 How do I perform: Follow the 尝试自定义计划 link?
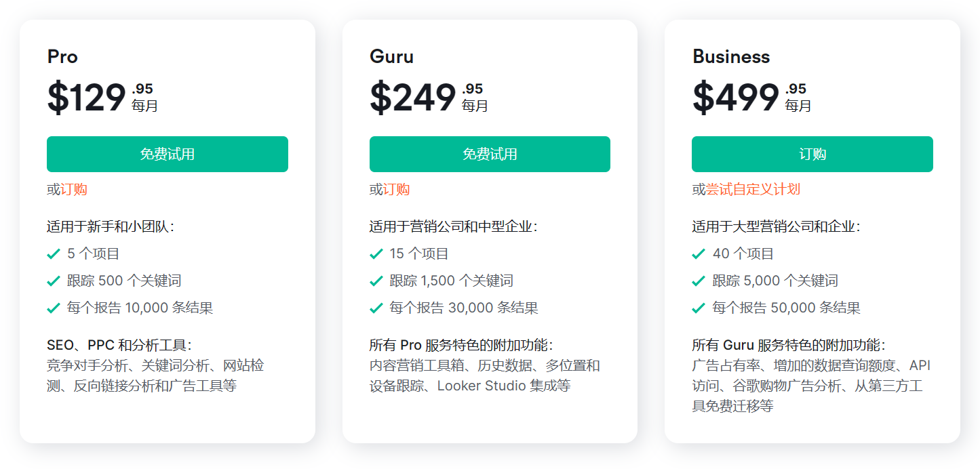point(753,189)
